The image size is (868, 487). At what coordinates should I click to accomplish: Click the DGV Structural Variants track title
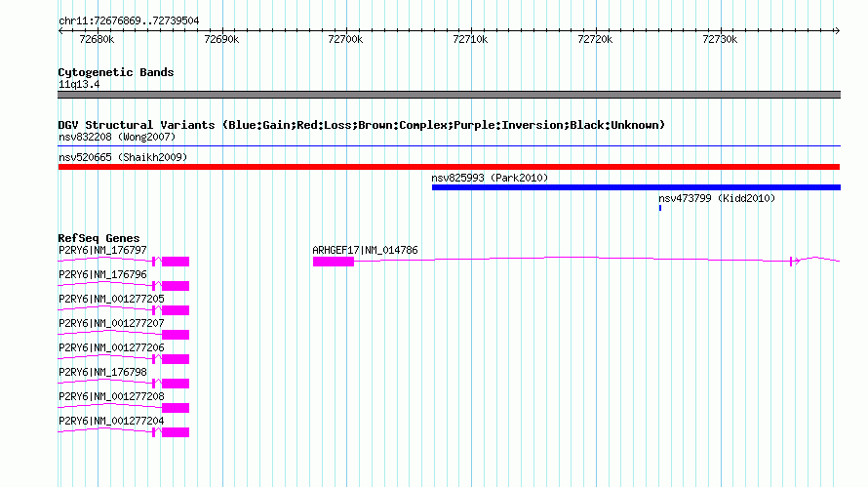coord(362,125)
